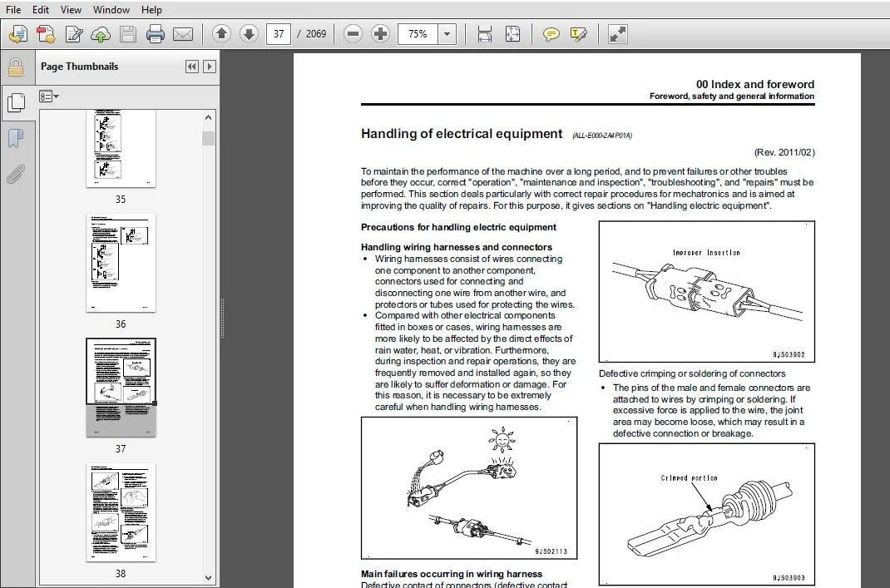Click the 2069 total page count label
Viewport: 890px width, 588px height.
point(315,34)
